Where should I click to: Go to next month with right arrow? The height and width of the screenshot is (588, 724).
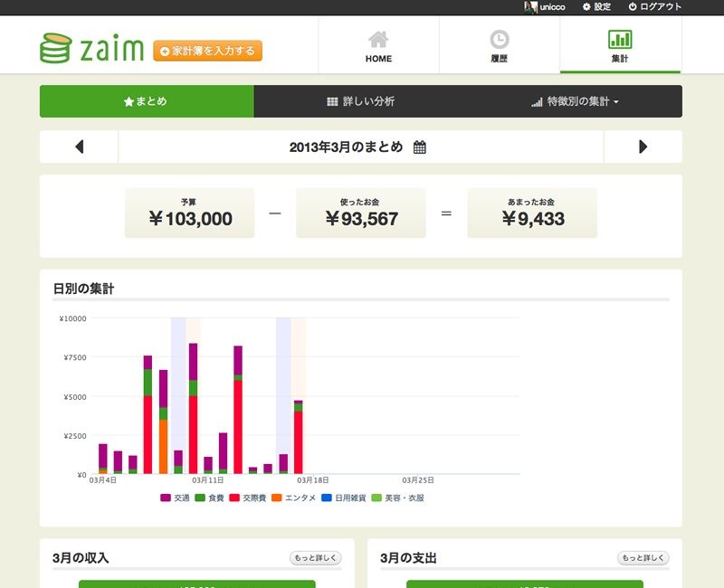643,147
